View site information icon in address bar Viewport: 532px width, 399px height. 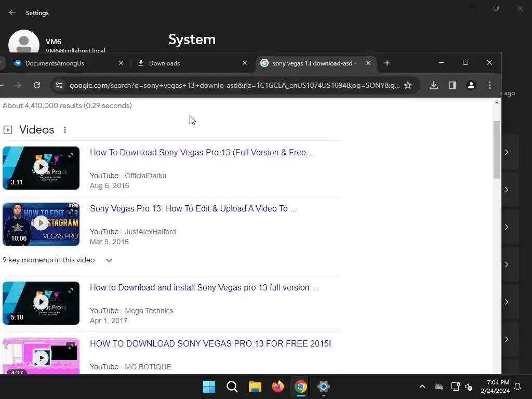(59, 85)
